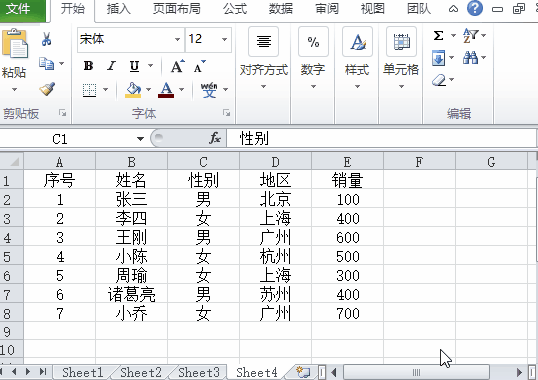Expand the borders dropdown arrow
This screenshot has width=538, height=380.
106,90
